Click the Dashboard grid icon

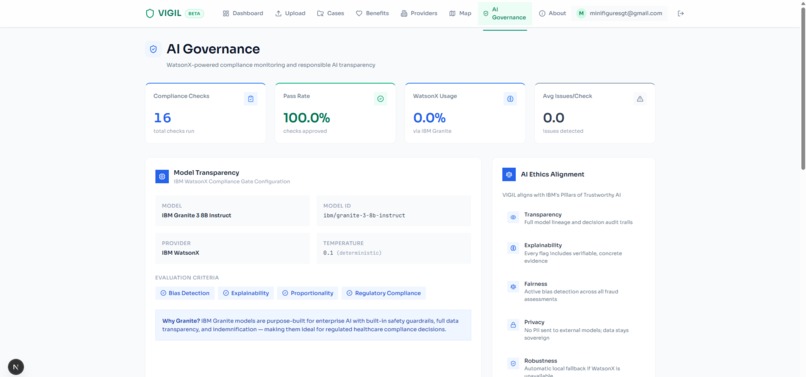pyautogui.click(x=226, y=13)
